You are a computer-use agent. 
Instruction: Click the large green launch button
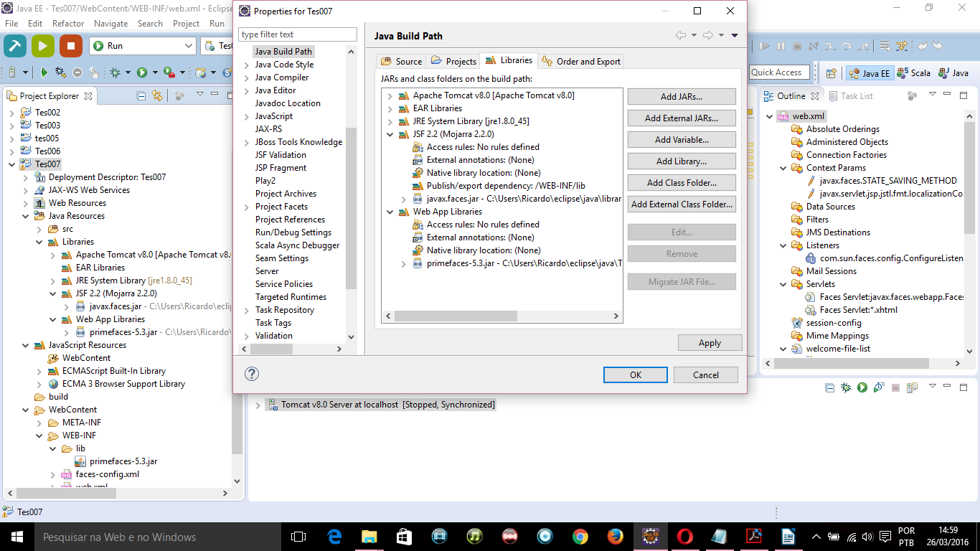click(x=43, y=46)
